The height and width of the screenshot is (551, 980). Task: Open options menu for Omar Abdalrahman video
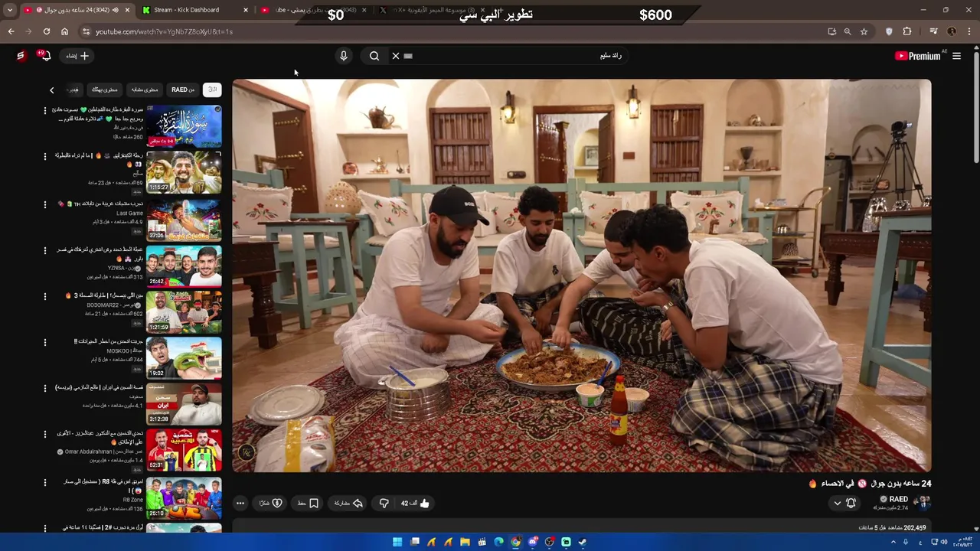click(45, 434)
